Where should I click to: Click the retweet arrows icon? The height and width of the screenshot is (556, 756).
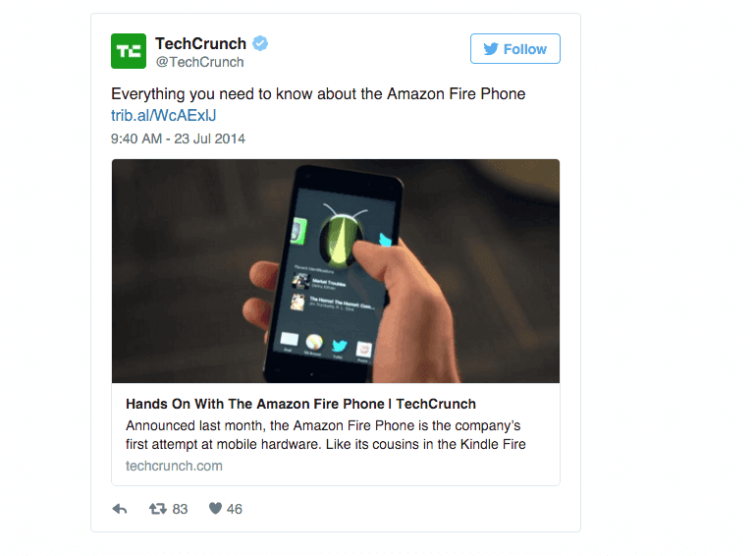click(x=158, y=508)
